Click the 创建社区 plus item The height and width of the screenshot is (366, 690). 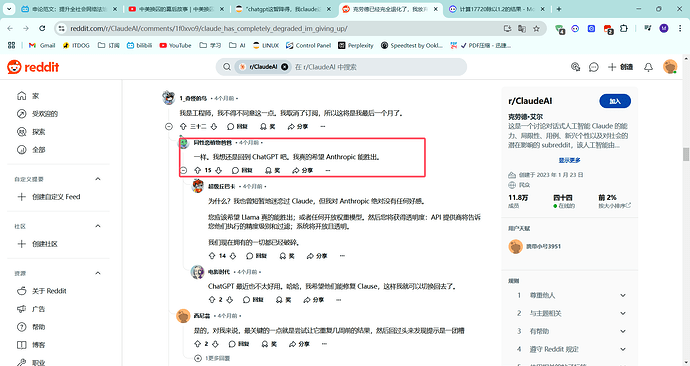(37, 244)
